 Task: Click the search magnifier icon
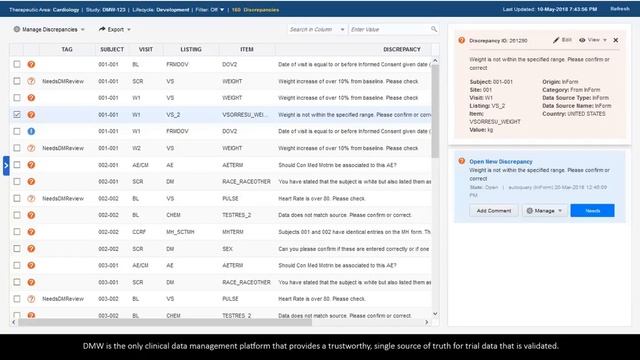[x=434, y=29]
